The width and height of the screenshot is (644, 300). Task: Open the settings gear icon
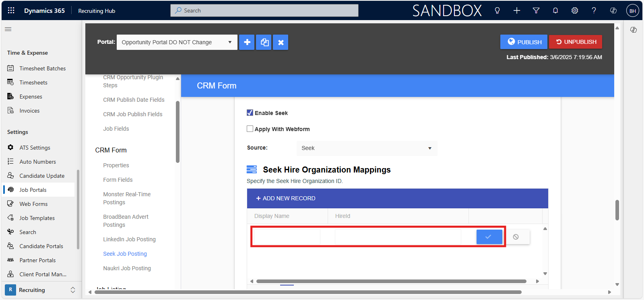click(575, 11)
